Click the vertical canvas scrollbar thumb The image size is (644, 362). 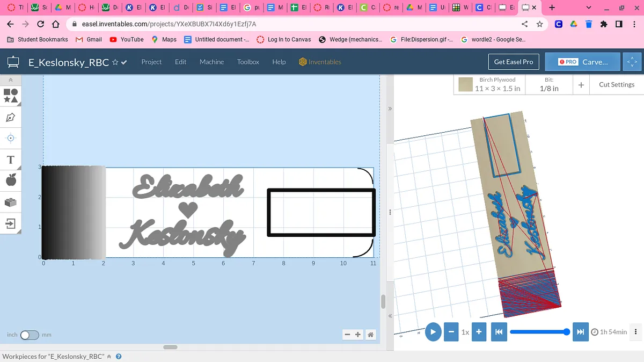383,301
